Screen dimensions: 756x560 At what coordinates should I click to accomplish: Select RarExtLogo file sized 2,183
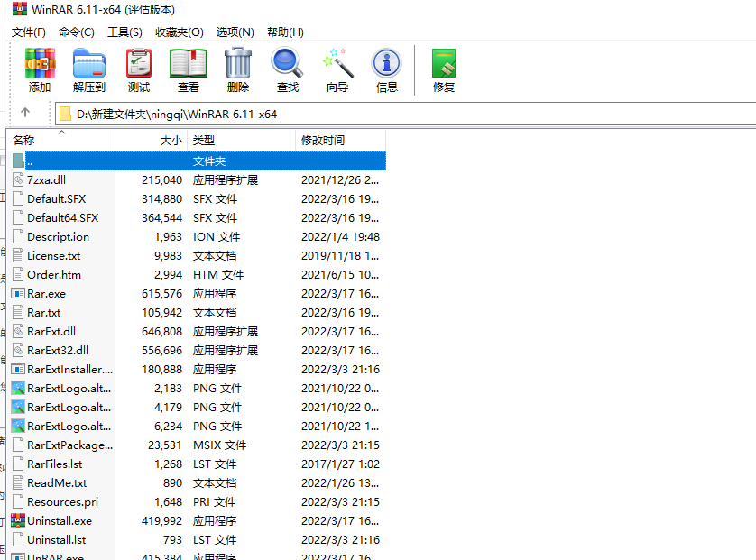click(69, 389)
